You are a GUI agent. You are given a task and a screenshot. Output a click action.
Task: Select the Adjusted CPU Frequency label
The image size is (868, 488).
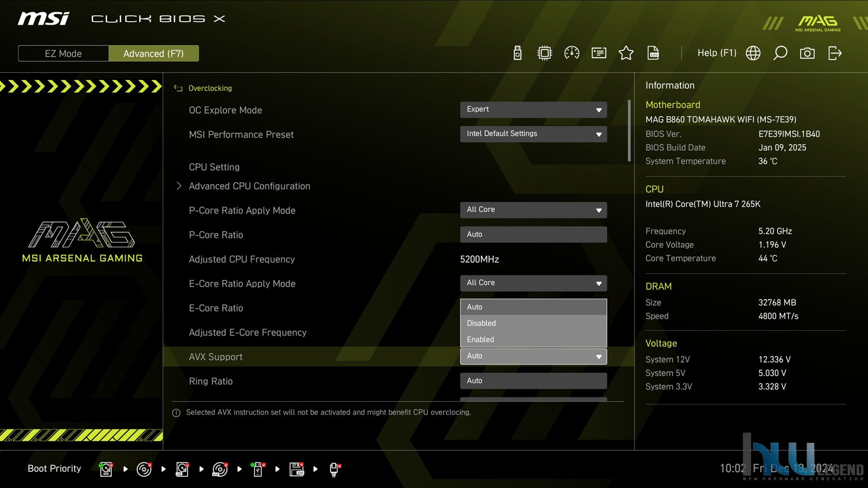(242, 259)
